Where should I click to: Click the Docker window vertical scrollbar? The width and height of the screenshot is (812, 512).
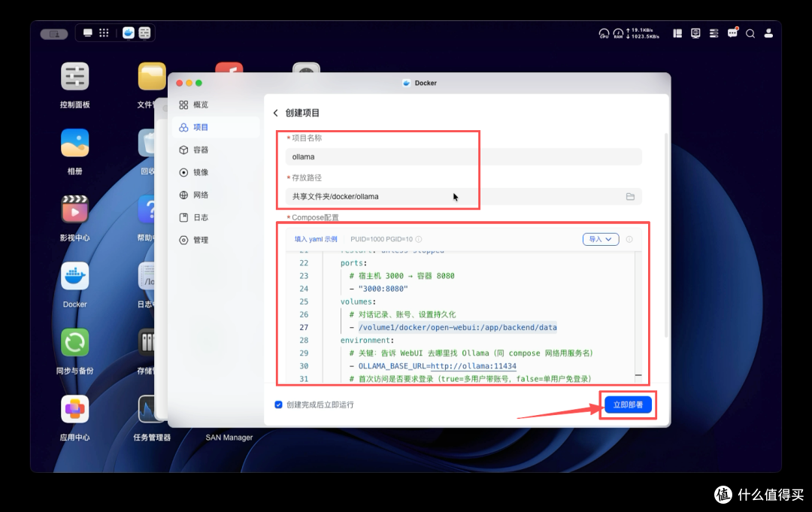pos(666,235)
